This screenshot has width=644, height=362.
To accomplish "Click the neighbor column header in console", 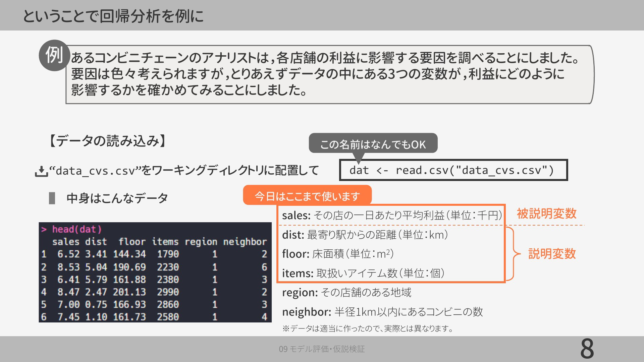I will coord(245,242).
